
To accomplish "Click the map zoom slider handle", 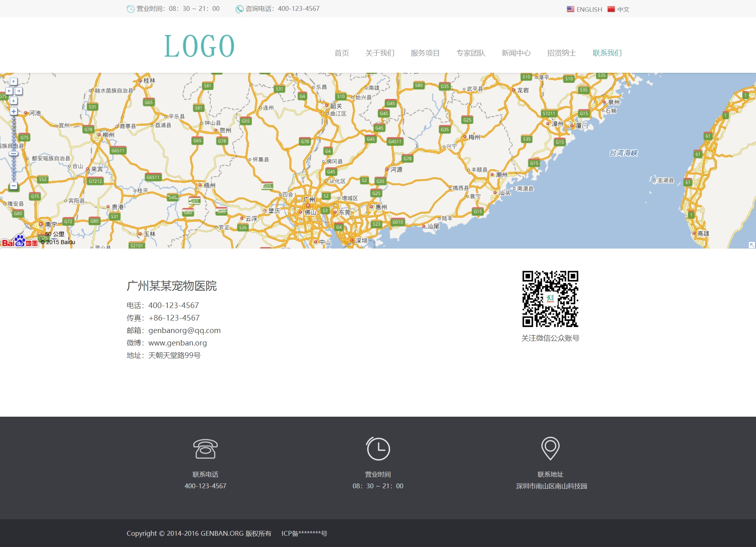I will 14,154.
